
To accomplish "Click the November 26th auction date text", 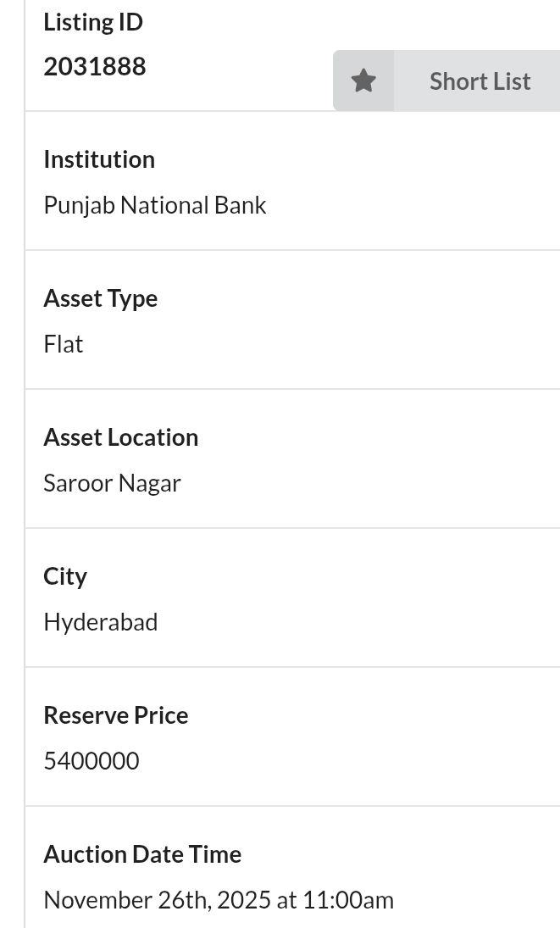I will (x=219, y=899).
